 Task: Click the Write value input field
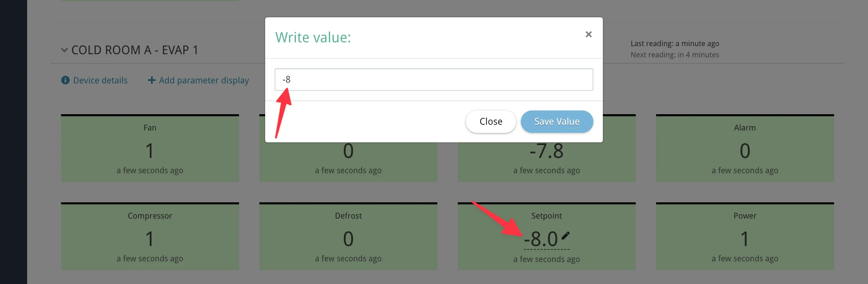coord(434,79)
